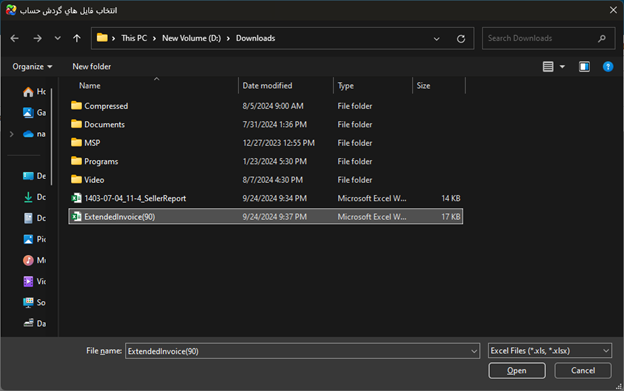
Task: Open the Excel Files type filter dropdown
Action: click(x=550, y=350)
